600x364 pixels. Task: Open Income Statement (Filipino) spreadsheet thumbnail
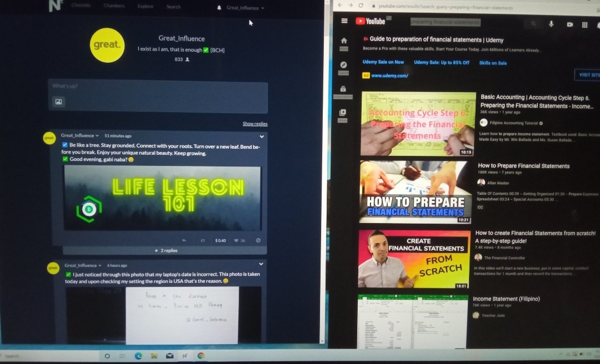(x=413, y=322)
